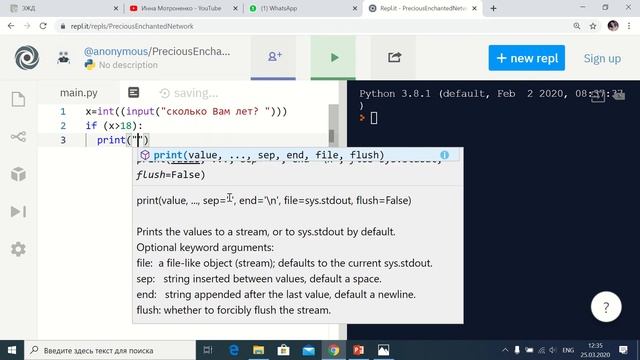
Task: Click the share arrow icon
Action: (394, 57)
